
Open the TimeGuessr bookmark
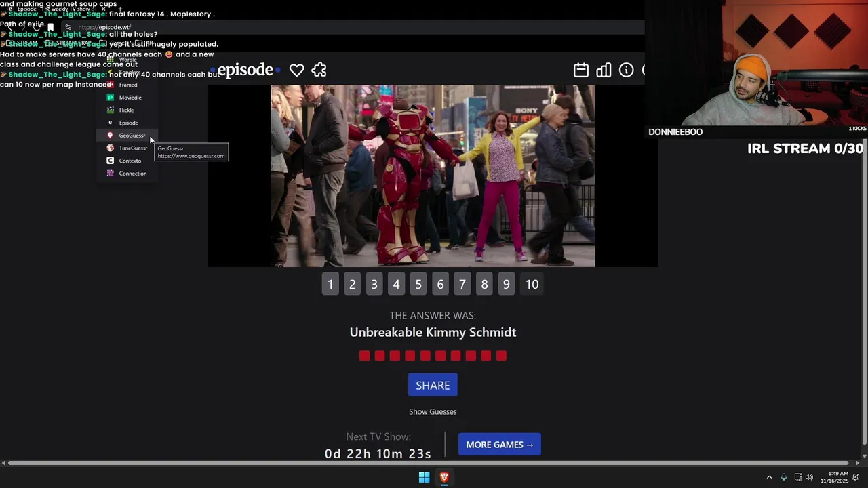click(127, 148)
